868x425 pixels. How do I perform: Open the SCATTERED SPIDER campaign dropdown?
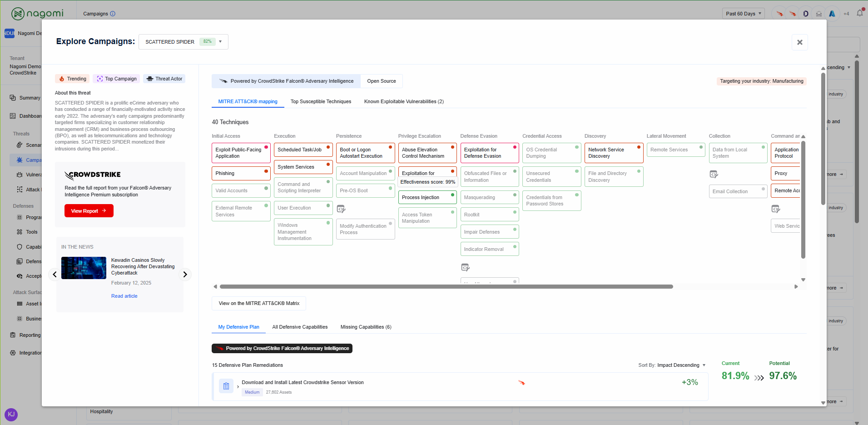point(183,42)
